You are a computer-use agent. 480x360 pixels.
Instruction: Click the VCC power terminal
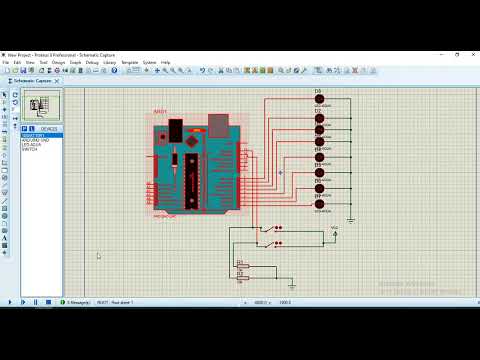(x=335, y=233)
